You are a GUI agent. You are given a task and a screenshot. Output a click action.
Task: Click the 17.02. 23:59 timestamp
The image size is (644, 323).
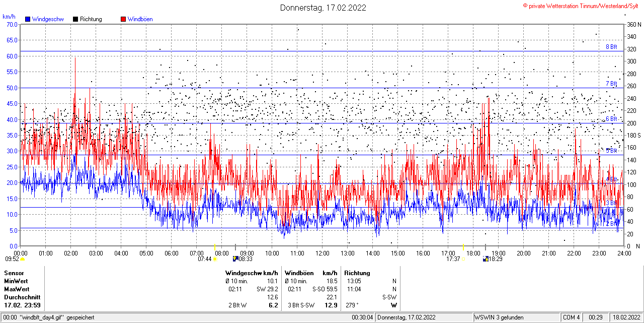click(23, 305)
